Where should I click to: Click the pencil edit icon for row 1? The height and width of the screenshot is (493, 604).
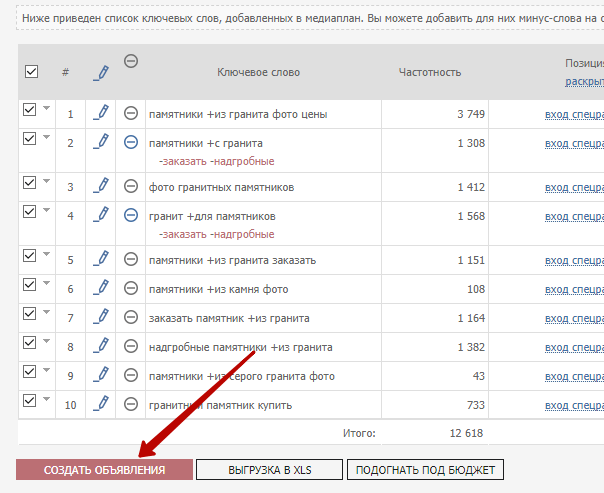point(100,114)
